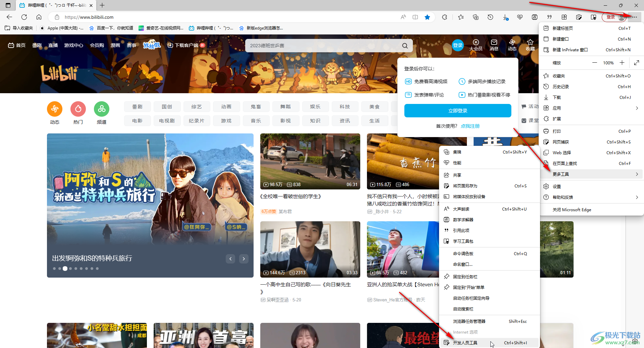The height and width of the screenshot is (348, 644).
Task: Open the browser essentials heart icon
Action: click(x=520, y=17)
